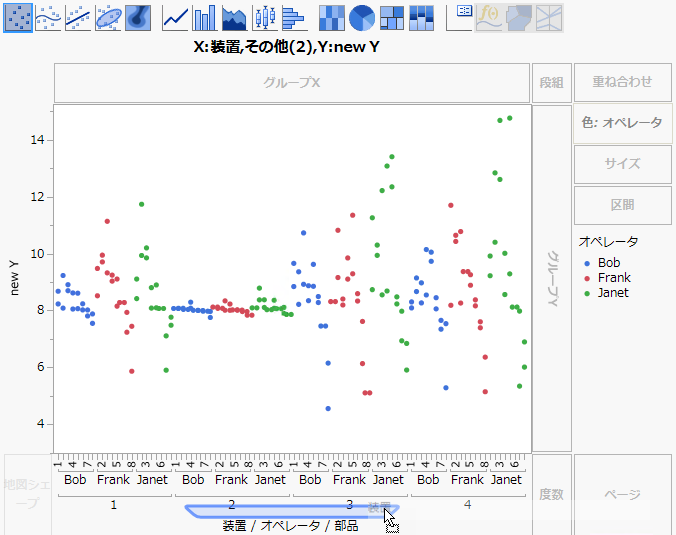This screenshot has height=535, width=676.
Task: Choose the Heatmap icon
Action: [x=332, y=17]
